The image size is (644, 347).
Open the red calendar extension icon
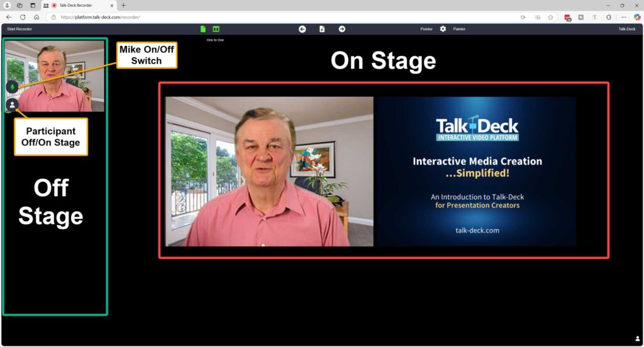tap(568, 17)
